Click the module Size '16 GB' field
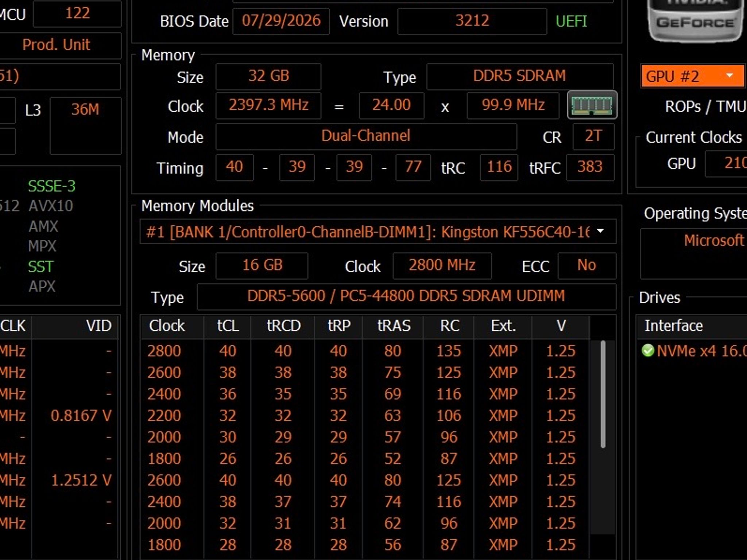 [262, 266]
